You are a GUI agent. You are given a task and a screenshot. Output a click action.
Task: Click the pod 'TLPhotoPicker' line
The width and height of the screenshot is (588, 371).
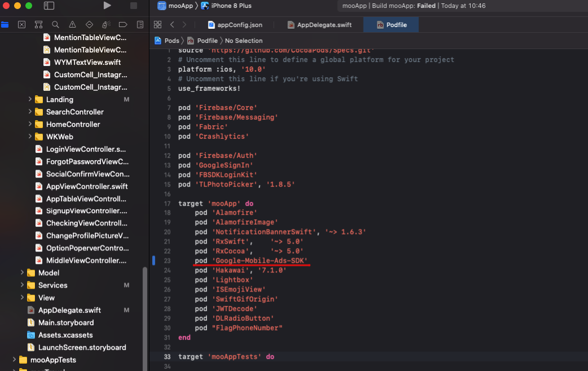pos(236,184)
